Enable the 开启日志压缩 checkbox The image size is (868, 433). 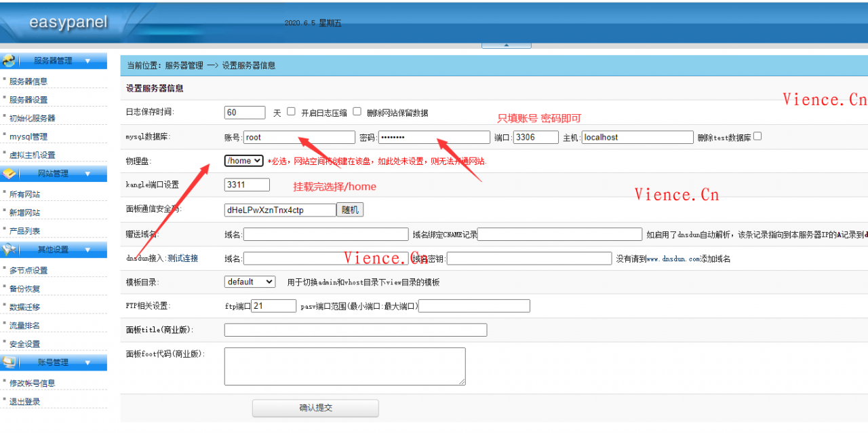[292, 112]
